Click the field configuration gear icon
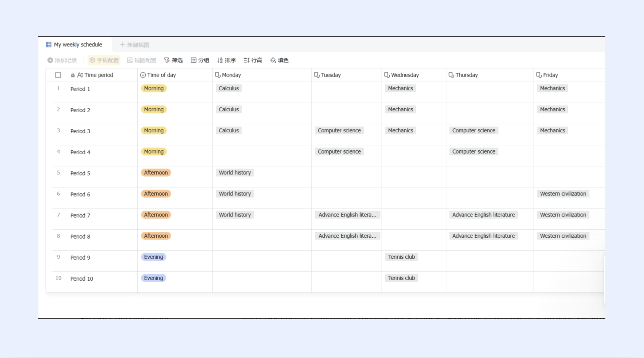 coord(92,60)
